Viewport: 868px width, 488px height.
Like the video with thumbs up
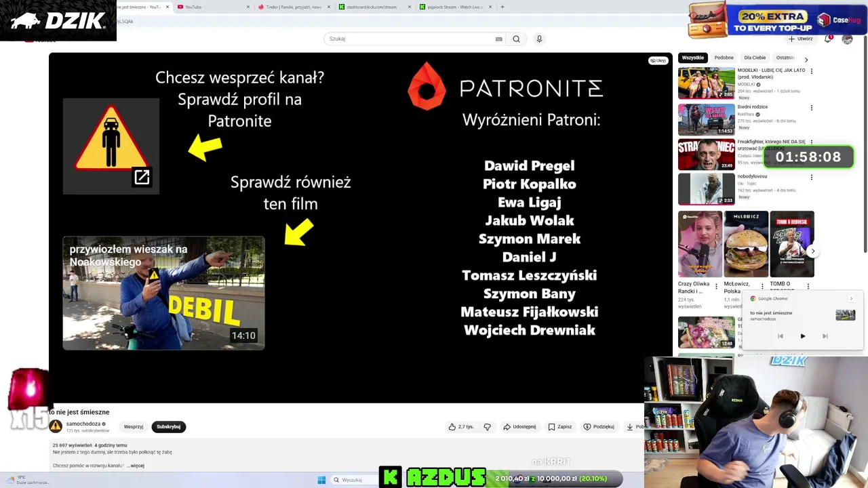(461, 427)
